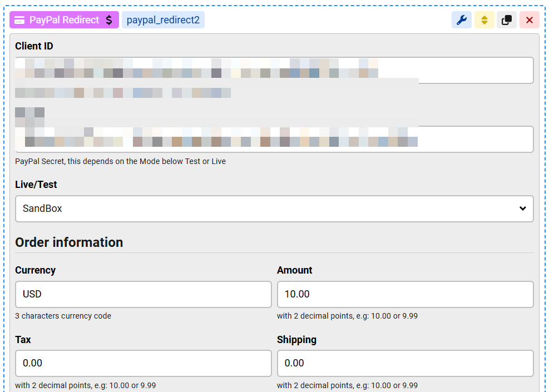Click the PayPal Redirect title label

pyautogui.click(x=63, y=19)
